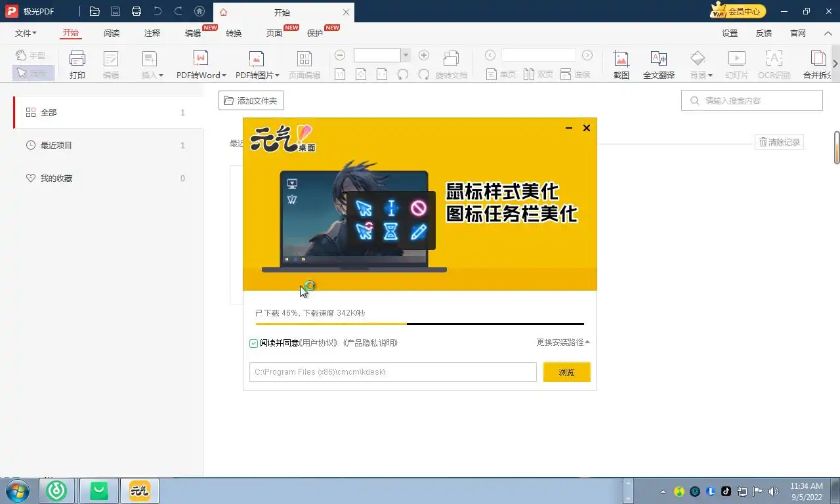The image size is (840, 504).
Task: Open the 合并拆分 merge-split tool
Action: pyautogui.click(x=817, y=65)
